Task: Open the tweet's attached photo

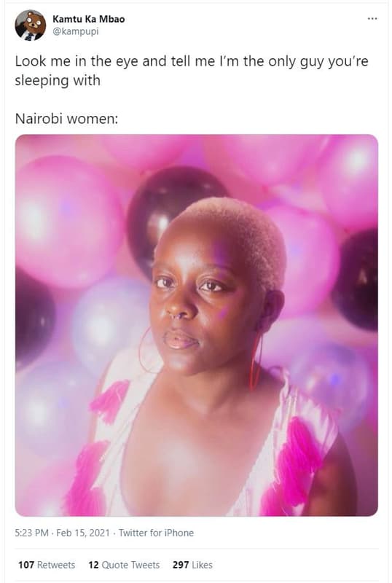Action: click(x=197, y=325)
